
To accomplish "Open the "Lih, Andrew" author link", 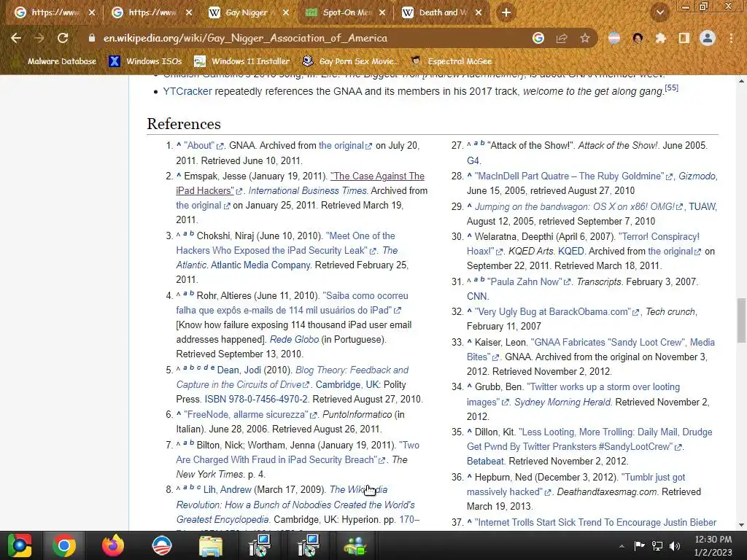I will (x=228, y=489).
